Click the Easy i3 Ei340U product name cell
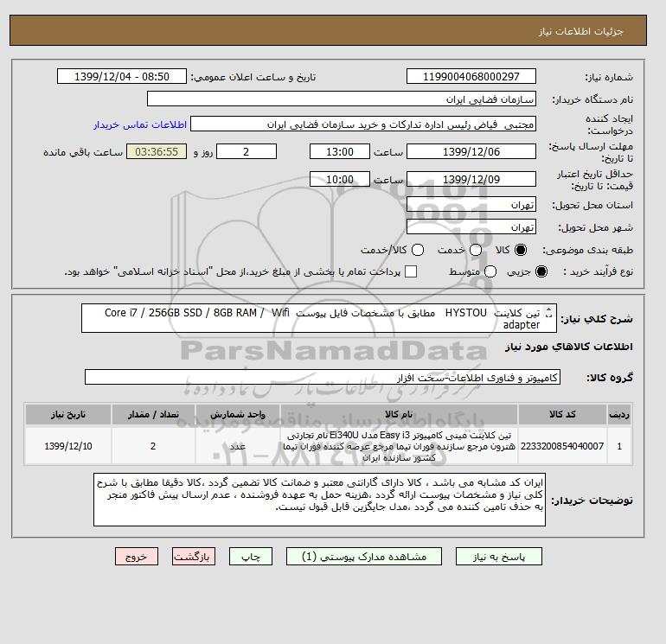666x644 pixels. tap(399, 446)
